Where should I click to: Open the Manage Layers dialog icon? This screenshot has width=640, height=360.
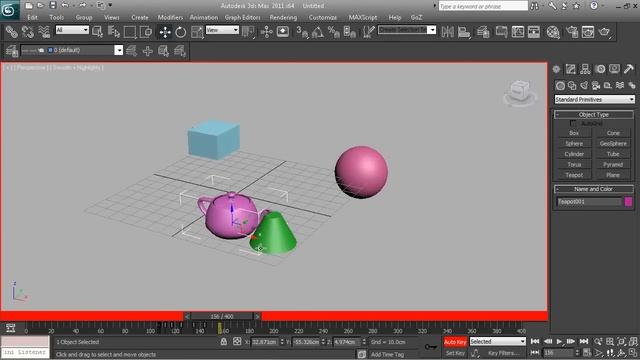tap(483, 31)
